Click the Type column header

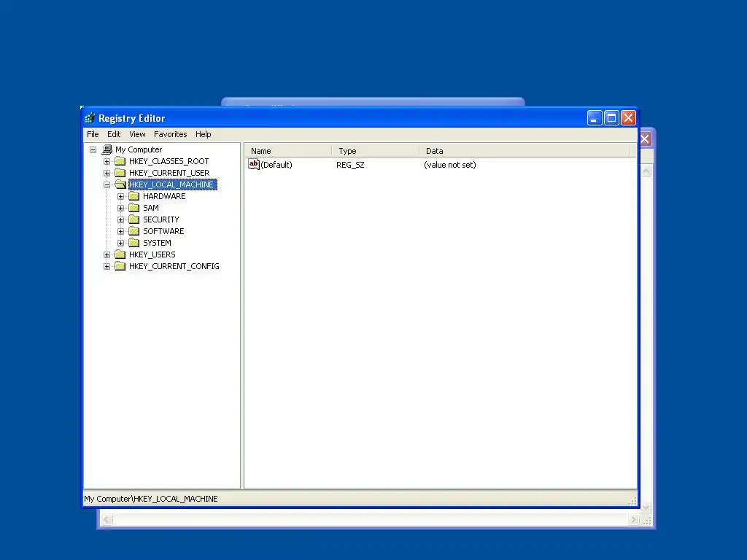(376, 151)
